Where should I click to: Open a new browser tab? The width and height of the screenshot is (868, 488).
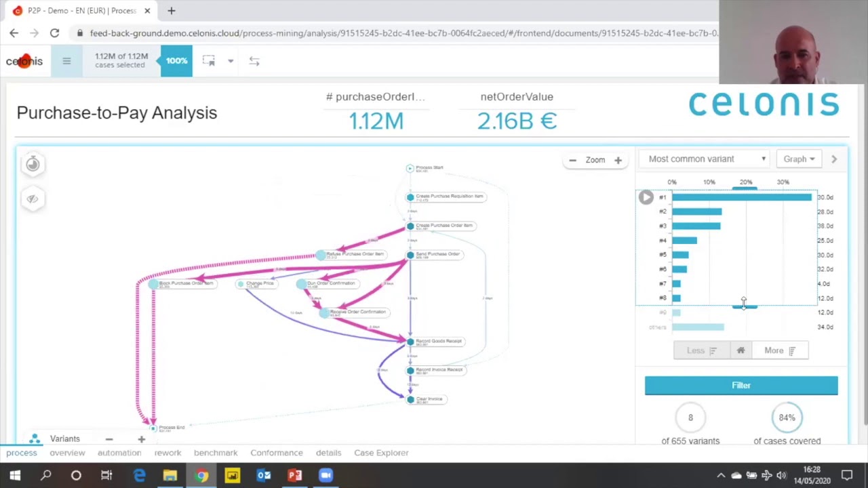click(x=172, y=11)
